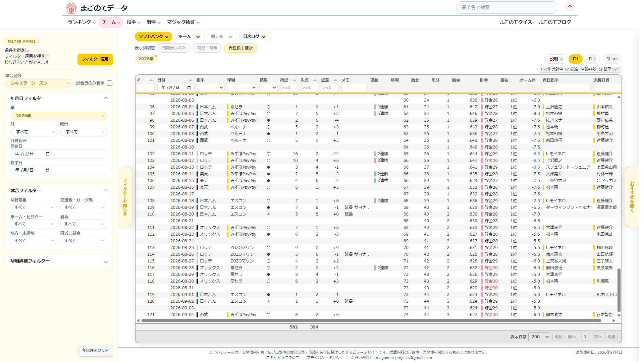Image resolution: width=644 pixels, height=362 pixels.
Task: Open the ランキング menu
Action: (x=82, y=22)
